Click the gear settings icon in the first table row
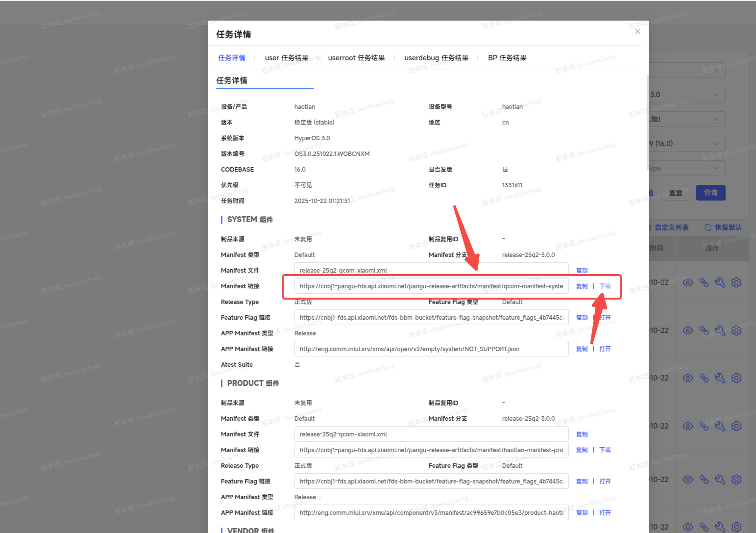Screen dimensions: 756x533 736,282
